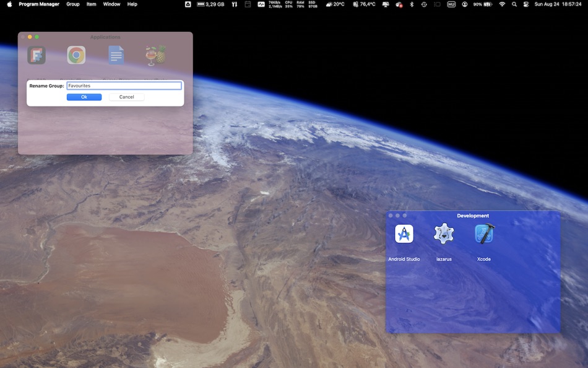Click the fork and knife menu bar icon
The image size is (588, 368).
coord(235,4)
